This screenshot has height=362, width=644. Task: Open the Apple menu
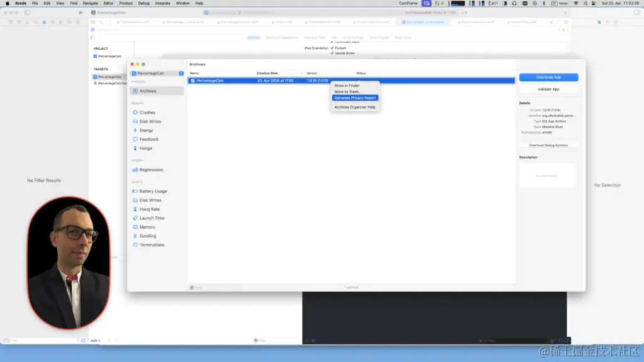(x=8, y=3)
